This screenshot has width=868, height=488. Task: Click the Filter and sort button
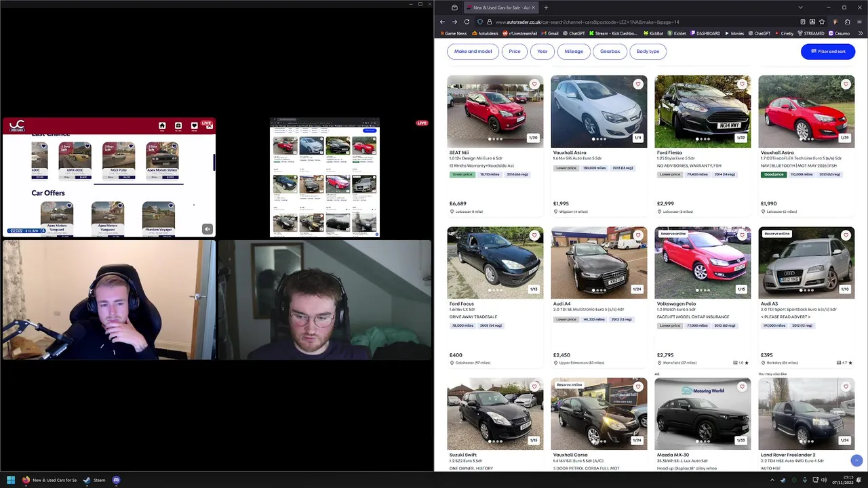click(x=828, y=52)
